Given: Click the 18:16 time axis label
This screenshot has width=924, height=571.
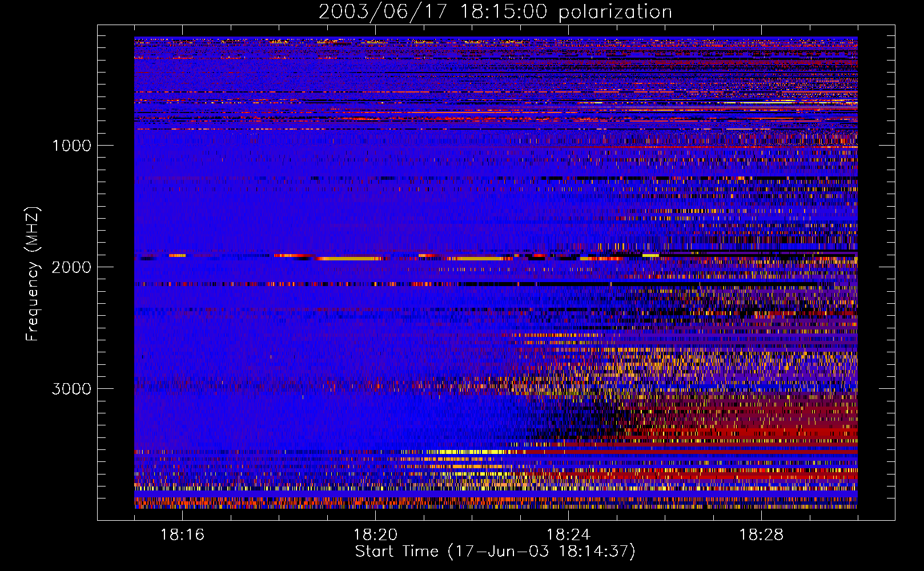Looking at the screenshot, I should click(182, 535).
